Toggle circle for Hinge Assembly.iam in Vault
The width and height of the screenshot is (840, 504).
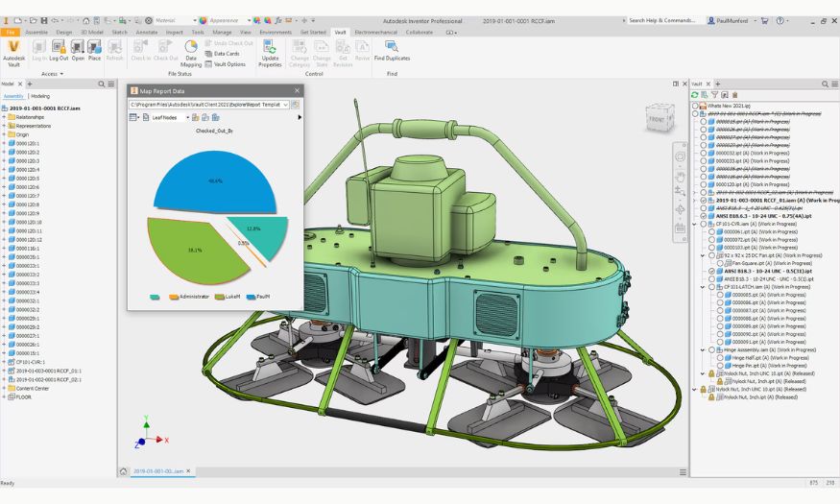coord(711,349)
